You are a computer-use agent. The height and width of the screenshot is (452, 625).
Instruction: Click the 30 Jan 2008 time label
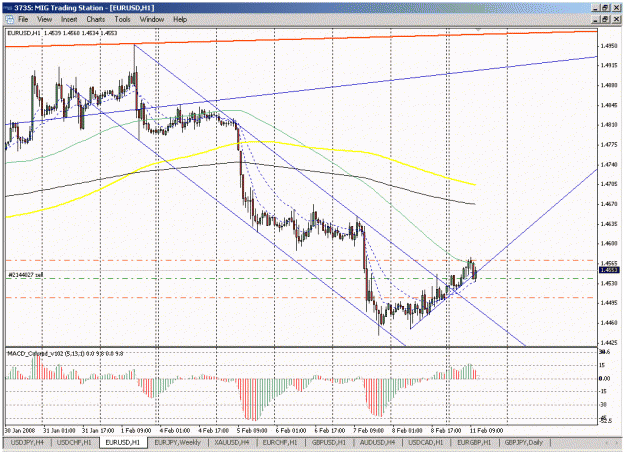pos(20,431)
